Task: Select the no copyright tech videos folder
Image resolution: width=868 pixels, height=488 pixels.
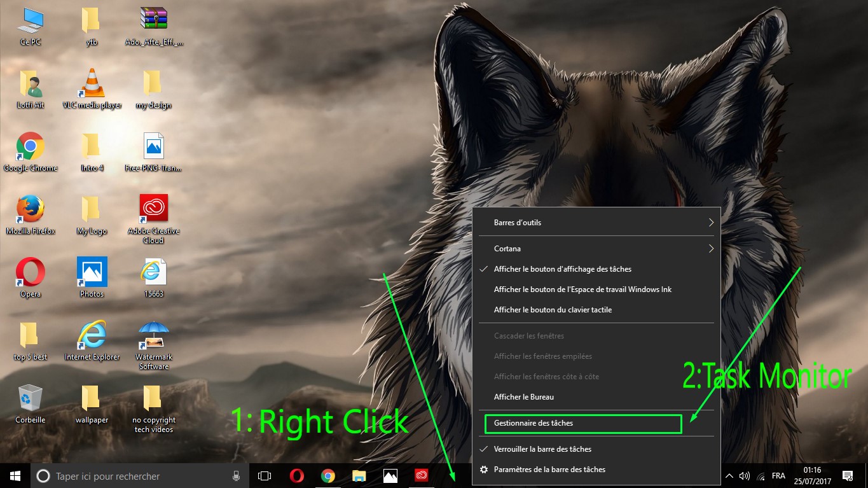Action: [x=153, y=408]
